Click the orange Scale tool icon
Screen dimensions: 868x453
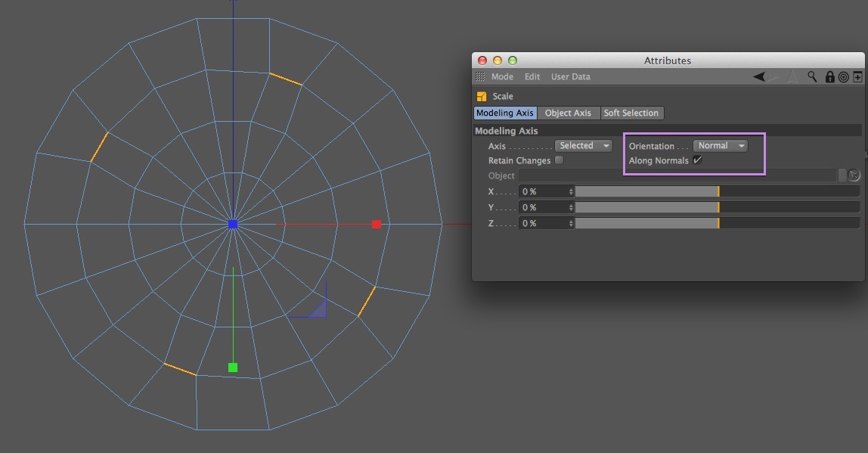click(x=482, y=96)
